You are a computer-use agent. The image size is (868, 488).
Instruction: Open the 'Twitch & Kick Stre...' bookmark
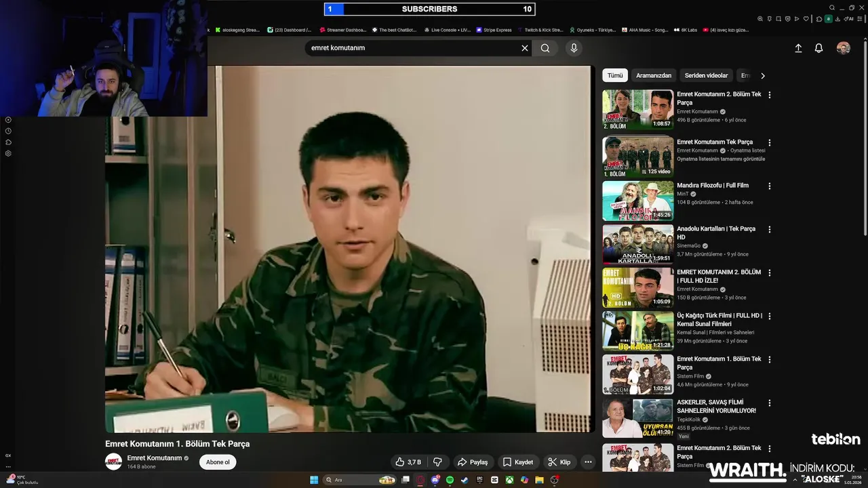pyautogui.click(x=540, y=30)
